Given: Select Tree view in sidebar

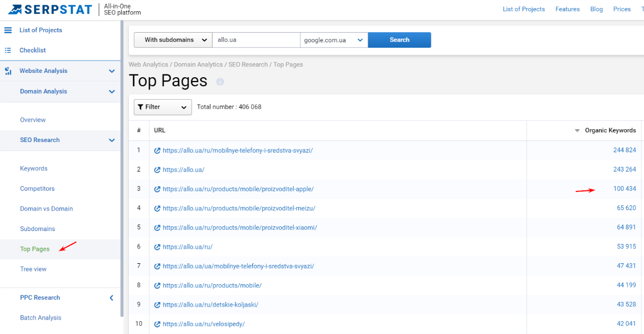Looking at the screenshot, I should (x=33, y=269).
